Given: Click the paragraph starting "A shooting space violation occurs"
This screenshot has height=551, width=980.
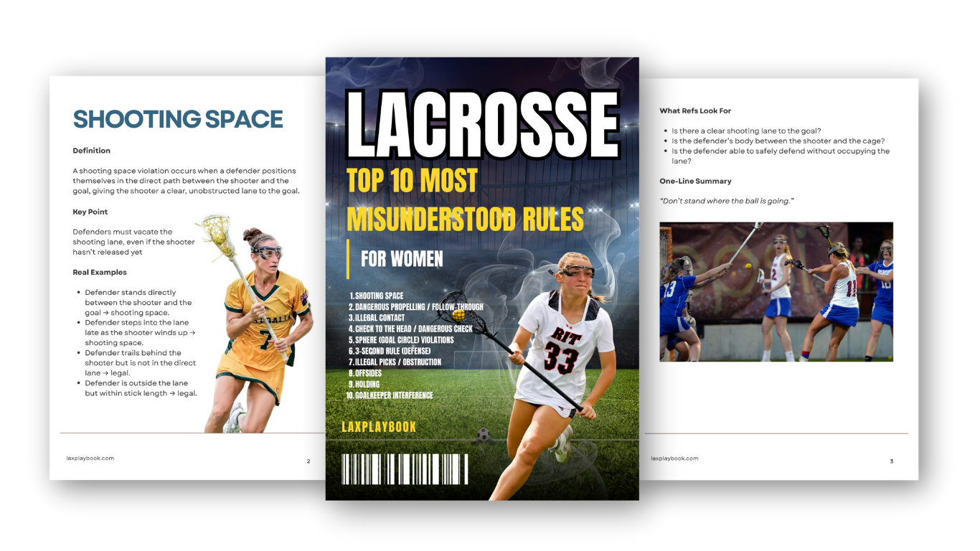Looking at the screenshot, I should pyautogui.click(x=186, y=181).
